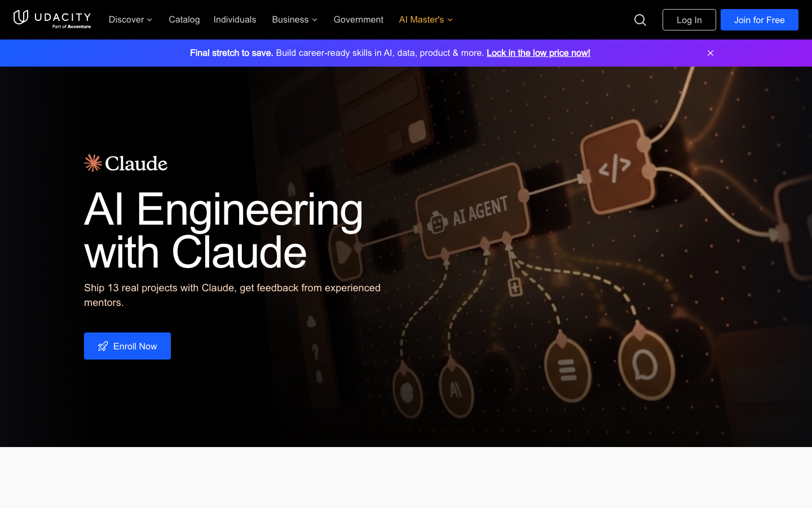Open the Catalog nav item
Screen dimensions: 812x508
[x=184, y=20]
